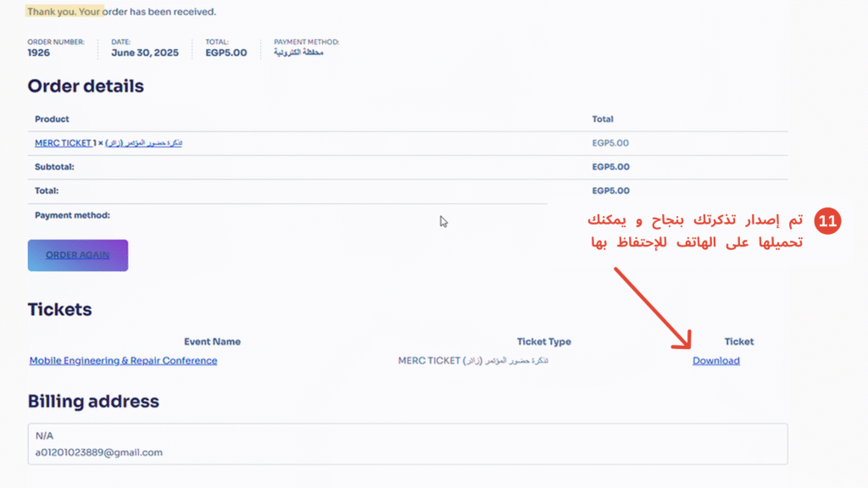Image resolution: width=868 pixels, height=488 pixels.
Task: Click the billing email a01201023889@gmail.com
Action: tap(98, 452)
